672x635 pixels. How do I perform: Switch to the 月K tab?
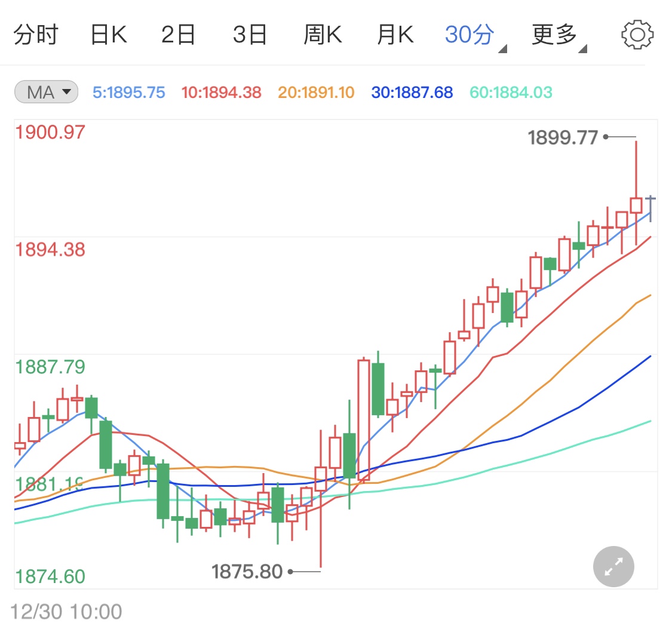tap(395, 35)
